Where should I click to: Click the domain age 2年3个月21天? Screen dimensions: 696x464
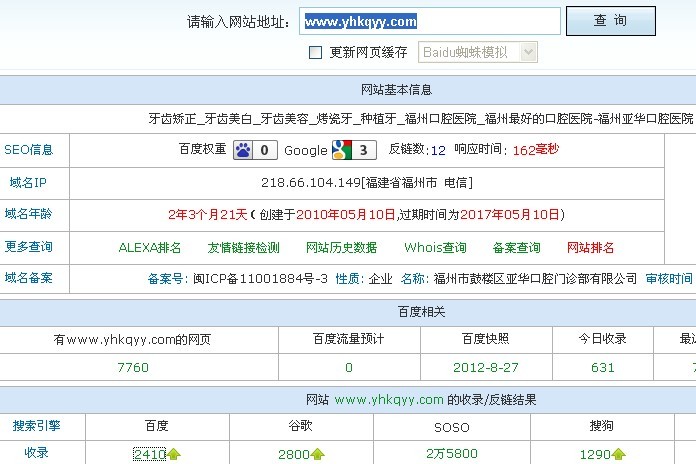click(x=208, y=215)
